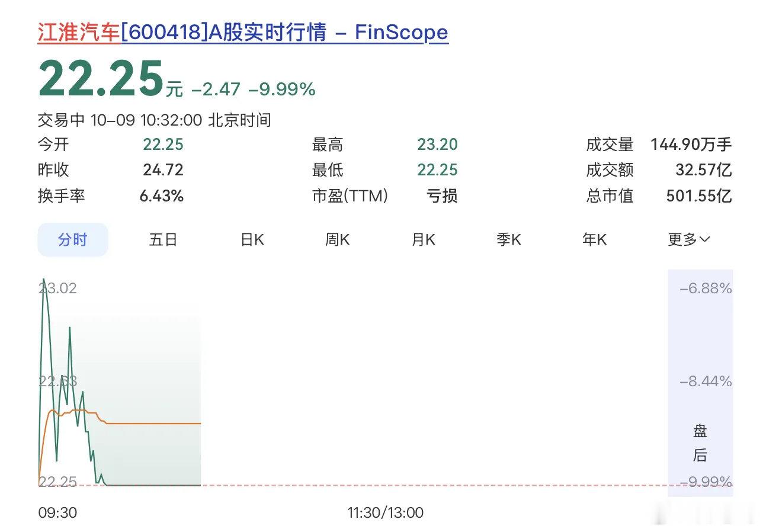Click the 09:30 time axis label

click(x=57, y=513)
